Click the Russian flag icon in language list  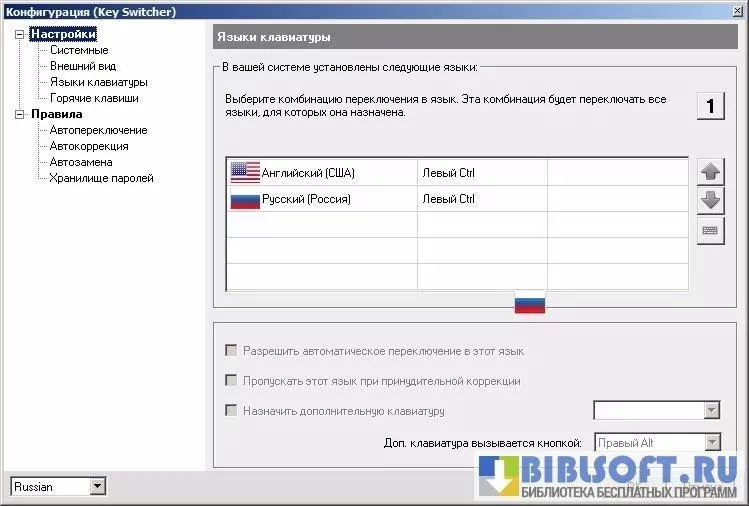point(244,199)
